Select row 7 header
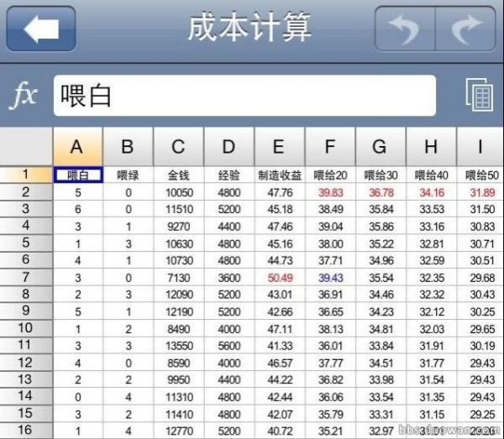The image size is (504, 439). 26,277
